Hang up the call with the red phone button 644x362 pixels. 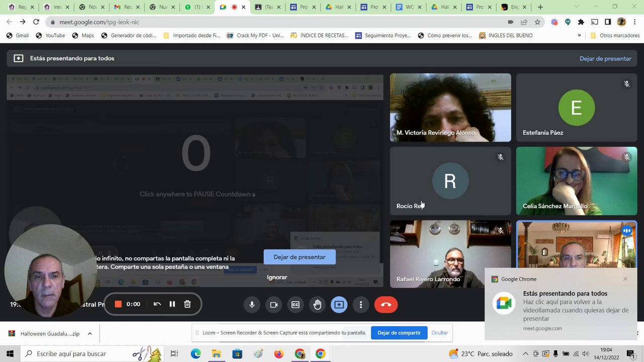pyautogui.click(x=386, y=305)
